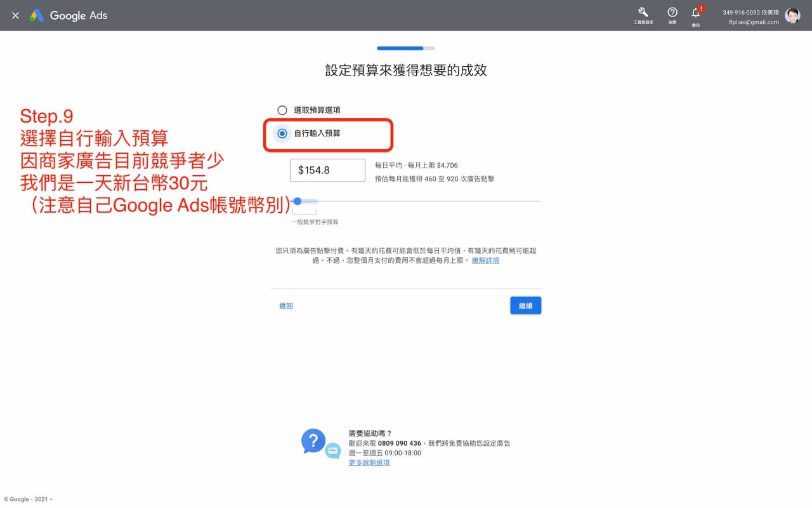This screenshot has width=812, height=508.
Task: Click the estimated 460 至 920 clicks text
Action: (435, 179)
